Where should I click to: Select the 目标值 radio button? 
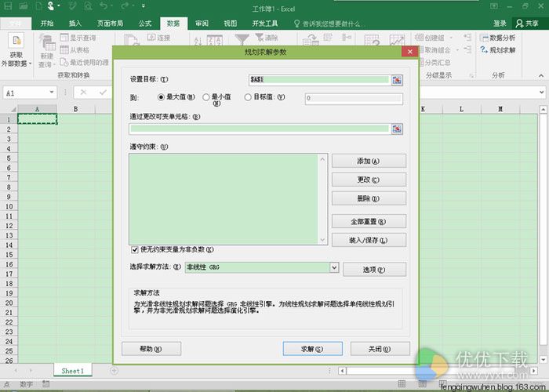click(x=248, y=97)
